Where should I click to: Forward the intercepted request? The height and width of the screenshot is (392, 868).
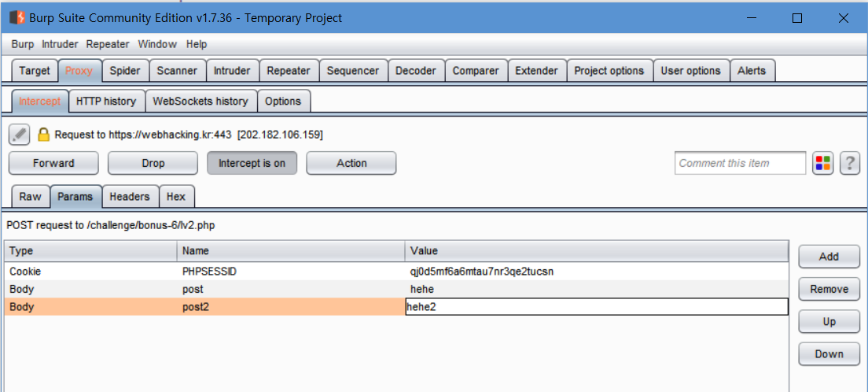tap(53, 163)
